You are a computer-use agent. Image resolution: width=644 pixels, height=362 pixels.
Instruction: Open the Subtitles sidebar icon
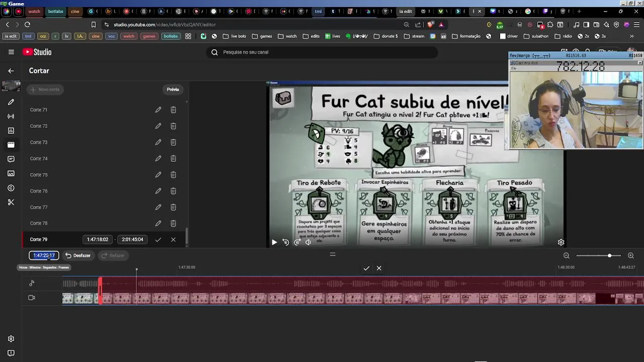(x=11, y=173)
